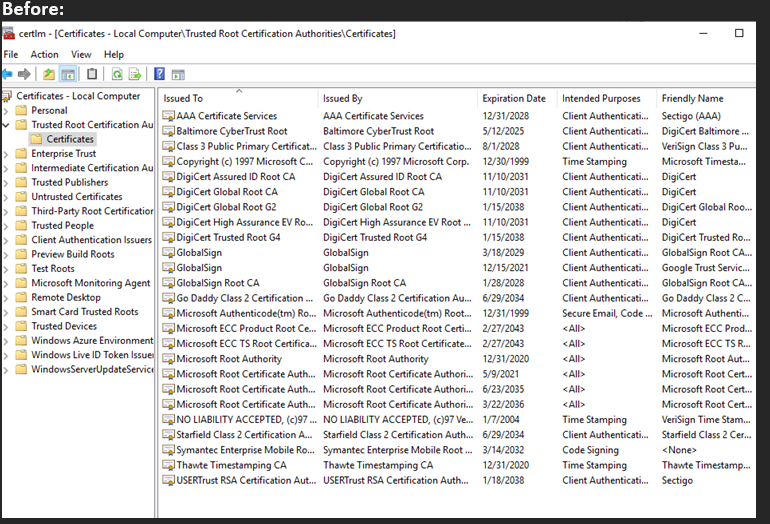This screenshot has height=524, width=770.
Task: Sort by the Expiration Date column header
Action: tap(514, 98)
